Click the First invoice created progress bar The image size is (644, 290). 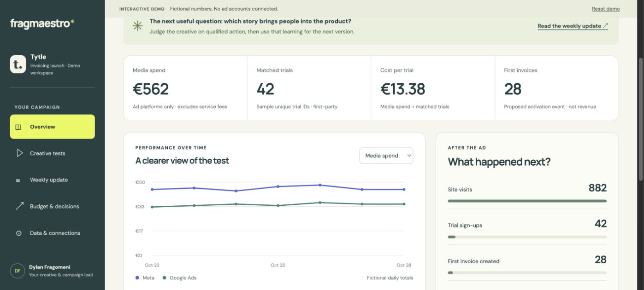[x=527, y=273]
